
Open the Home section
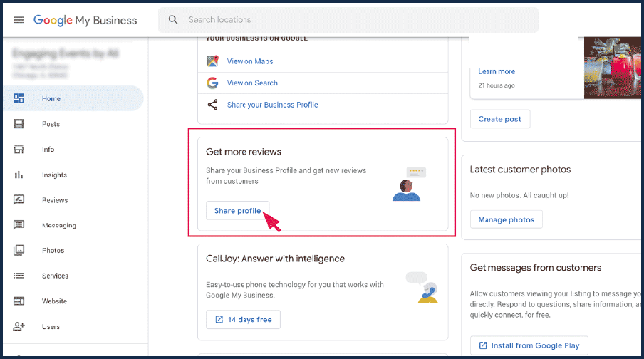tap(73, 98)
